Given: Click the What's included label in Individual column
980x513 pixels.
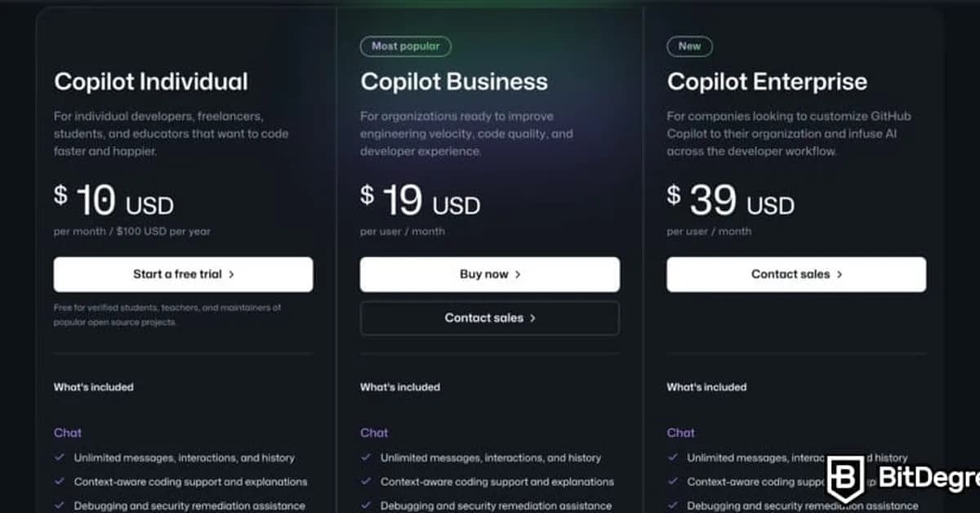Looking at the screenshot, I should pos(94,387).
